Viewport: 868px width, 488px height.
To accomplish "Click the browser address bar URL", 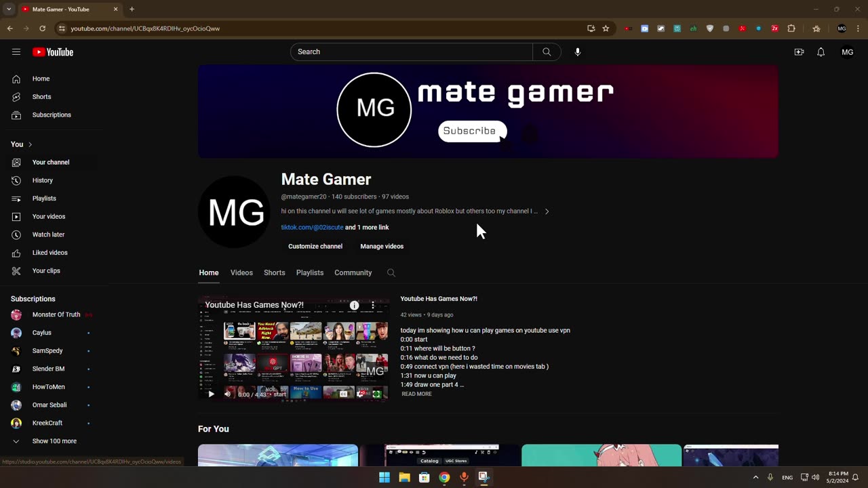I will click(x=145, y=28).
